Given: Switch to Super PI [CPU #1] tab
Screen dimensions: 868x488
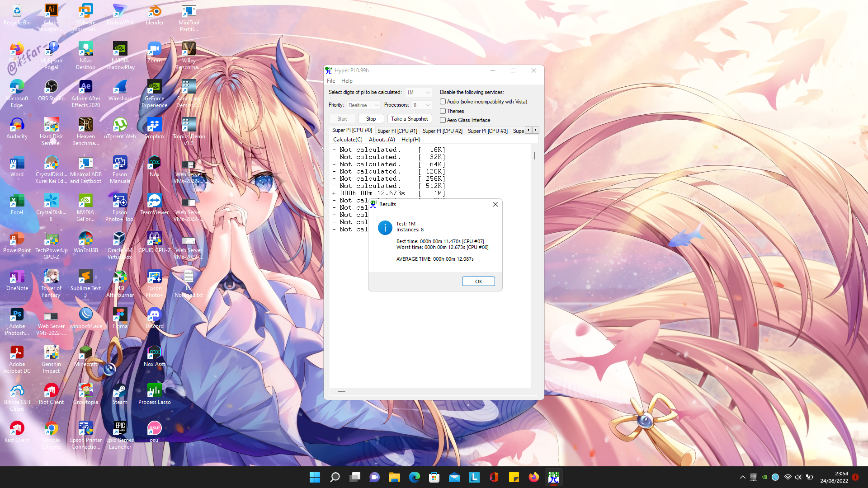Looking at the screenshot, I should point(397,131).
